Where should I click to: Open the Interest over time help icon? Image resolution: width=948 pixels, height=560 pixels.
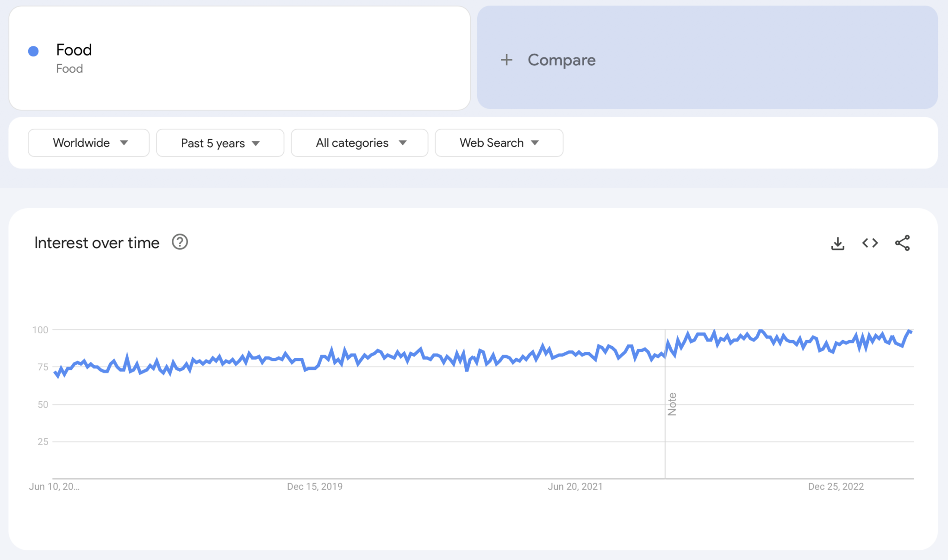point(180,242)
